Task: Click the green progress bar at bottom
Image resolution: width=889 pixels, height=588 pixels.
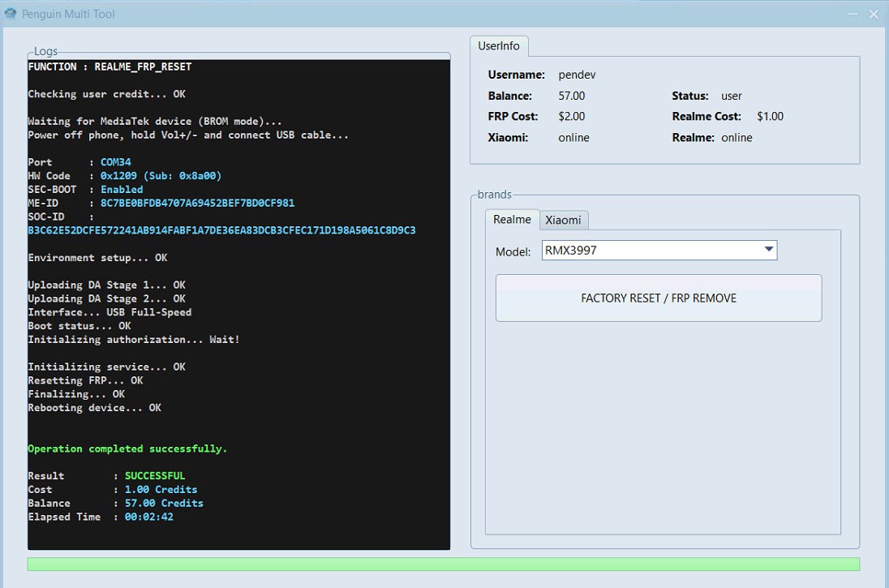Action: (x=443, y=564)
